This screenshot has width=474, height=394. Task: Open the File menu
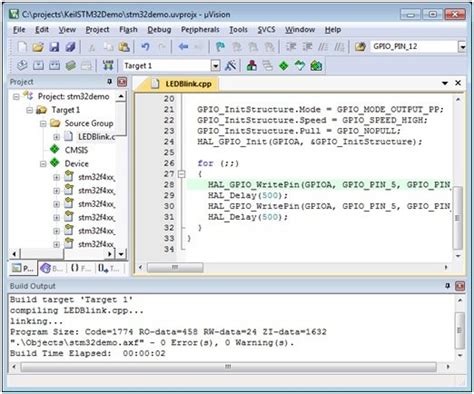[x=19, y=30]
